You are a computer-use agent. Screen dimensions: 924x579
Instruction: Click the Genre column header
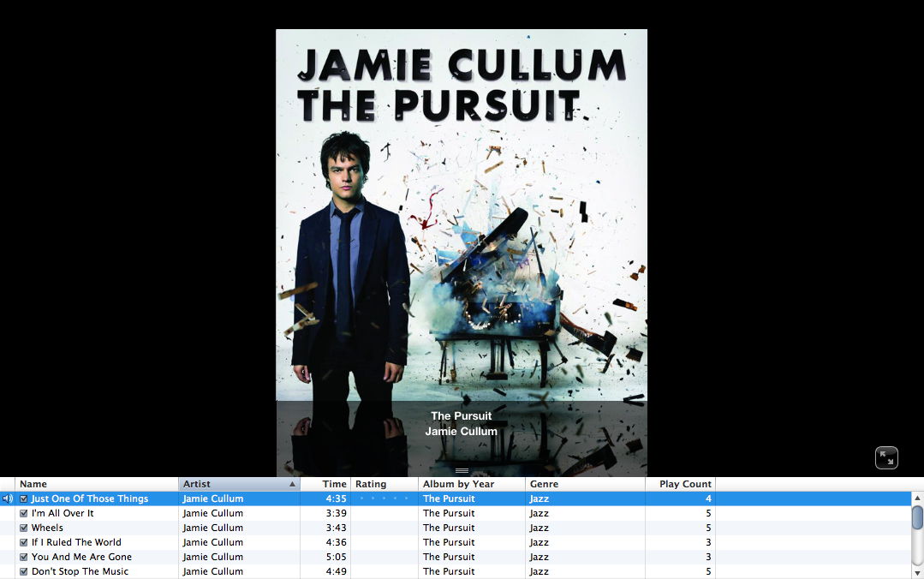click(585, 484)
